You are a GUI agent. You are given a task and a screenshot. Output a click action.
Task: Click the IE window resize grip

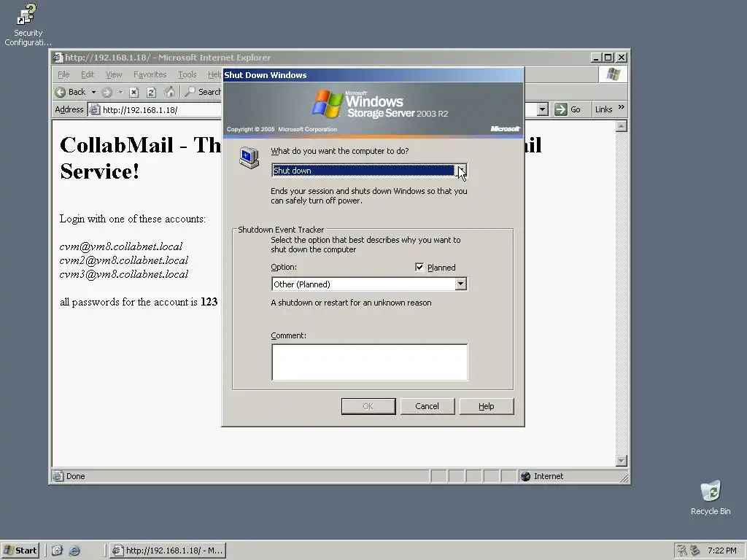[624, 478]
